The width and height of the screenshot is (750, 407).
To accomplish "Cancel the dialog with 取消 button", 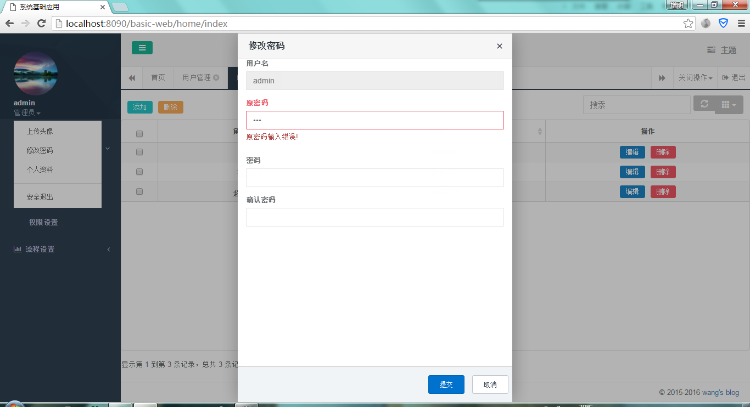I will tap(490, 385).
